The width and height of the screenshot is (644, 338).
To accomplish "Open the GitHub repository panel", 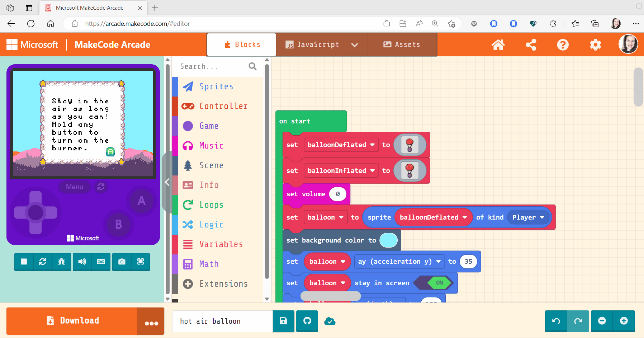I will [307, 321].
